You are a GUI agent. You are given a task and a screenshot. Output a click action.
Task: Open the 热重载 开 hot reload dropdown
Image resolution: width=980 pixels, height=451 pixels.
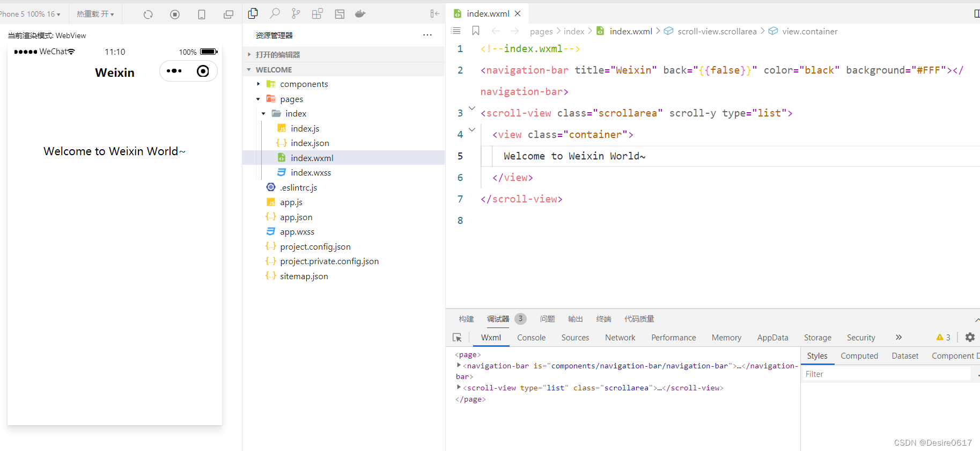point(95,14)
